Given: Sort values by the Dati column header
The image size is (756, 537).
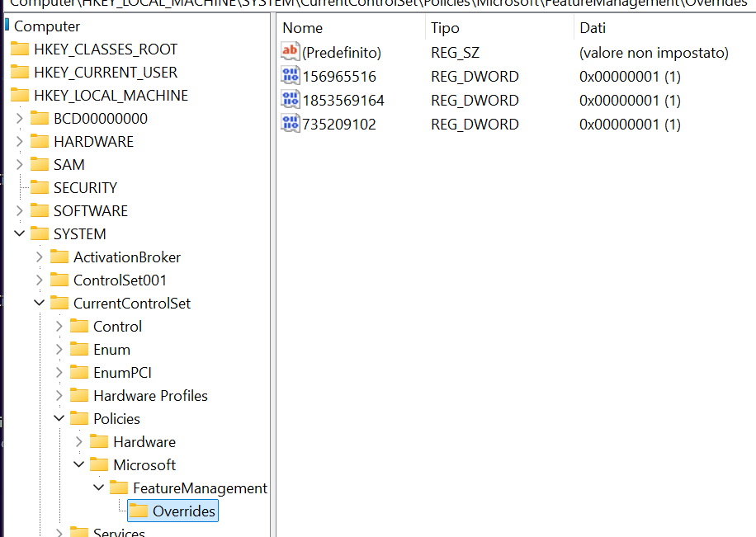Looking at the screenshot, I should (665, 28).
